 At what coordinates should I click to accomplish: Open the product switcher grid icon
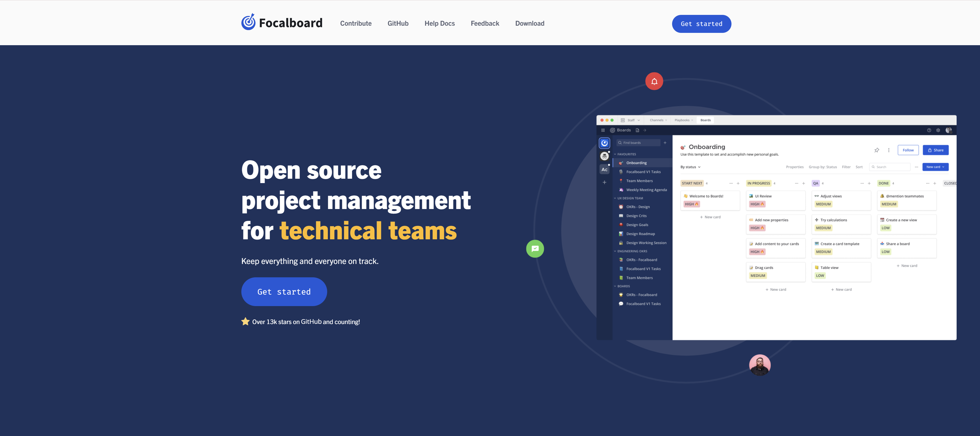603,130
